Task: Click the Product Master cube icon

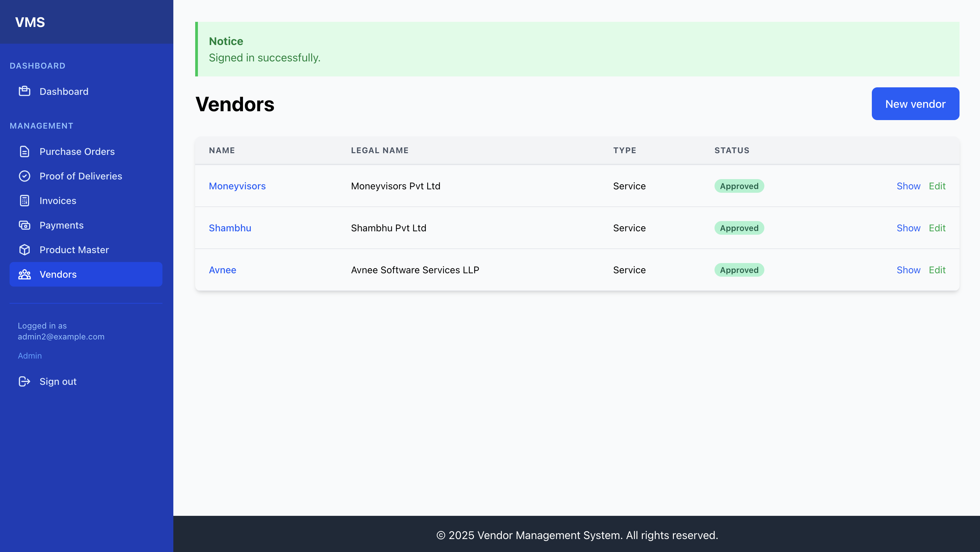Action: [x=24, y=250]
